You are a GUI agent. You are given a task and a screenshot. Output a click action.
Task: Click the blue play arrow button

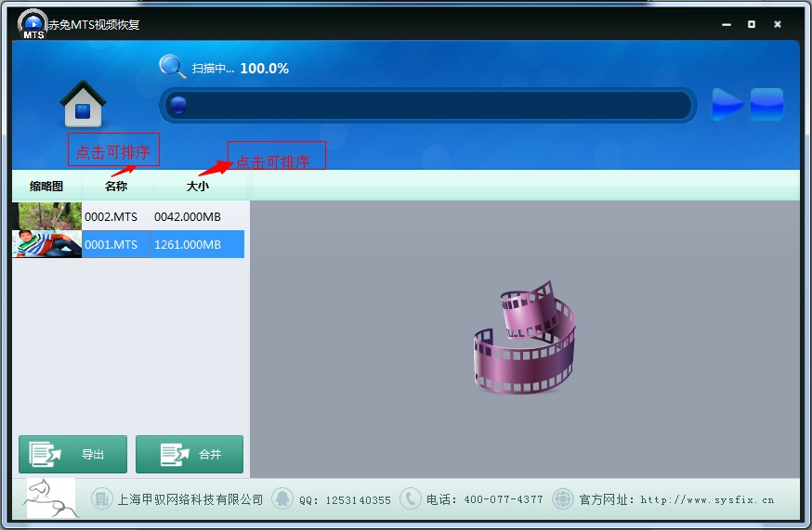coord(727,104)
